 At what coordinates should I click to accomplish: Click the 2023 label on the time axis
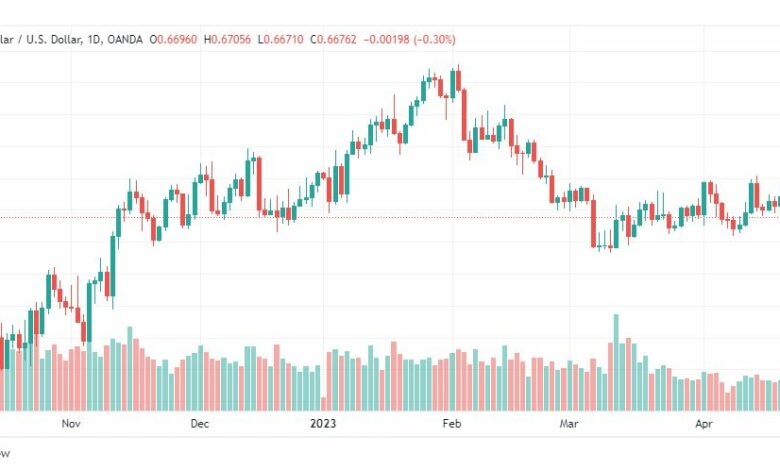click(323, 424)
